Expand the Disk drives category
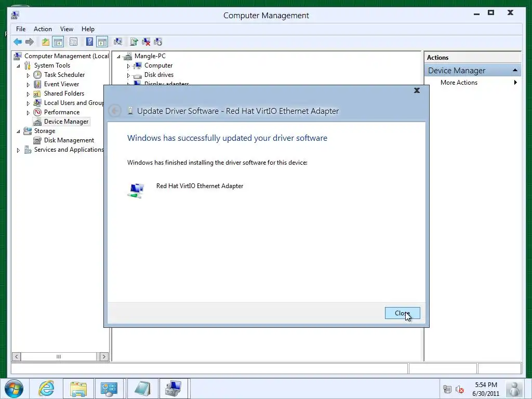Viewport: 532px width, 399px height. tap(128, 75)
